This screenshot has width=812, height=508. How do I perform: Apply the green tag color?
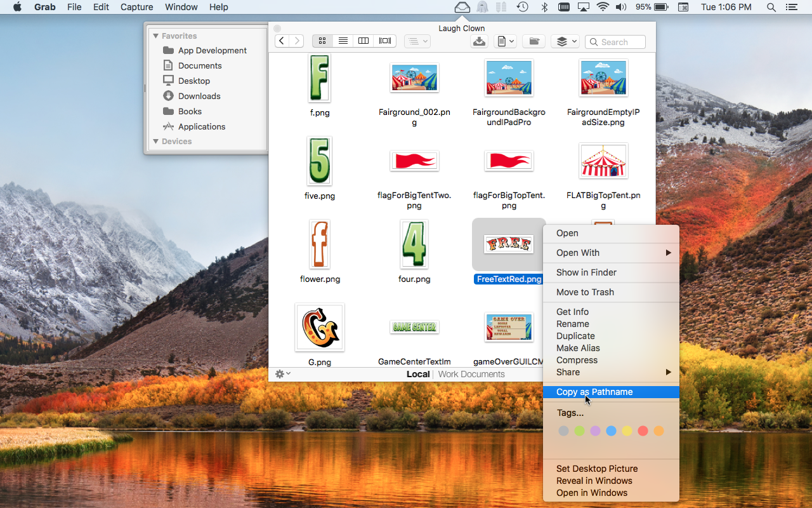pos(579,431)
